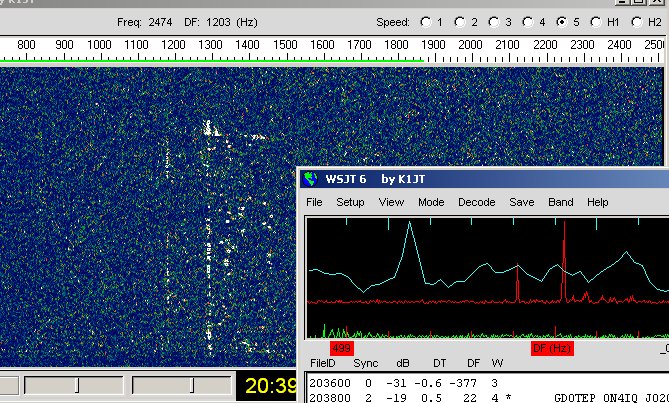Screen dimensions: 669x403
Task: Open the Save menu
Action: [x=522, y=202]
